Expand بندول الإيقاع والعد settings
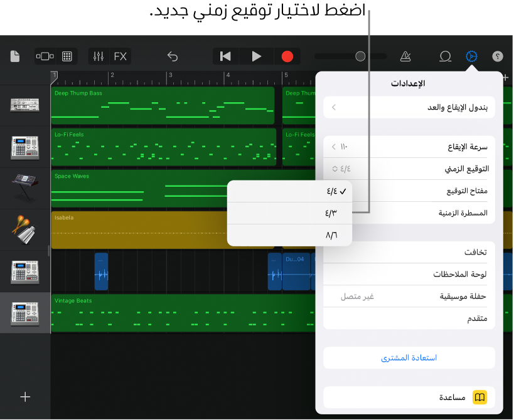Image resolution: width=514 pixels, height=420 pixels. [408, 107]
